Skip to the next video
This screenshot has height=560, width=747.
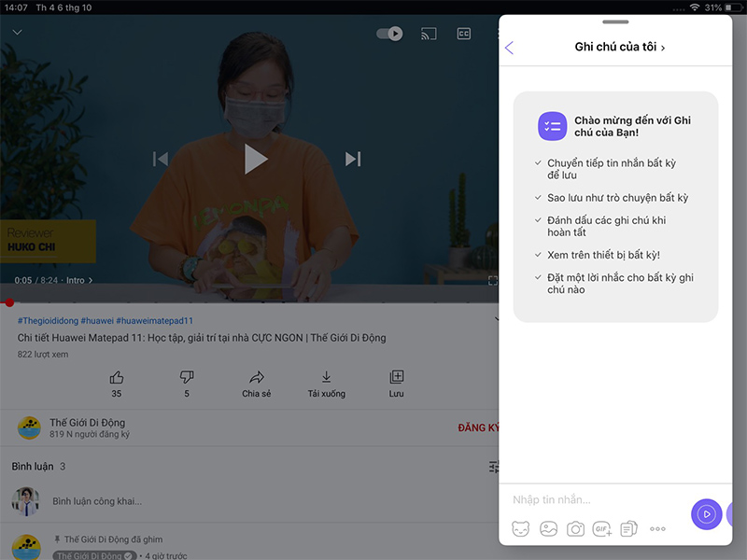(353, 159)
